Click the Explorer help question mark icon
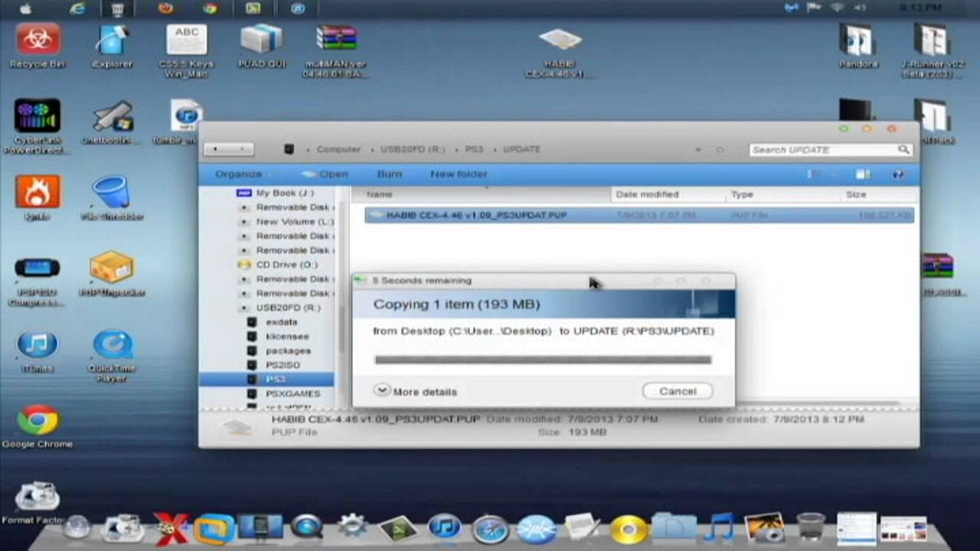This screenshot has height=551, width=980. coord(897,174)
